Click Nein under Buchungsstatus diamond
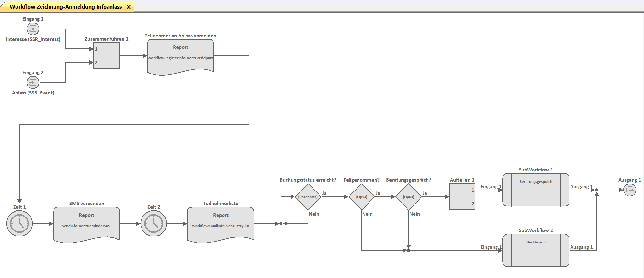 (314, 214)
